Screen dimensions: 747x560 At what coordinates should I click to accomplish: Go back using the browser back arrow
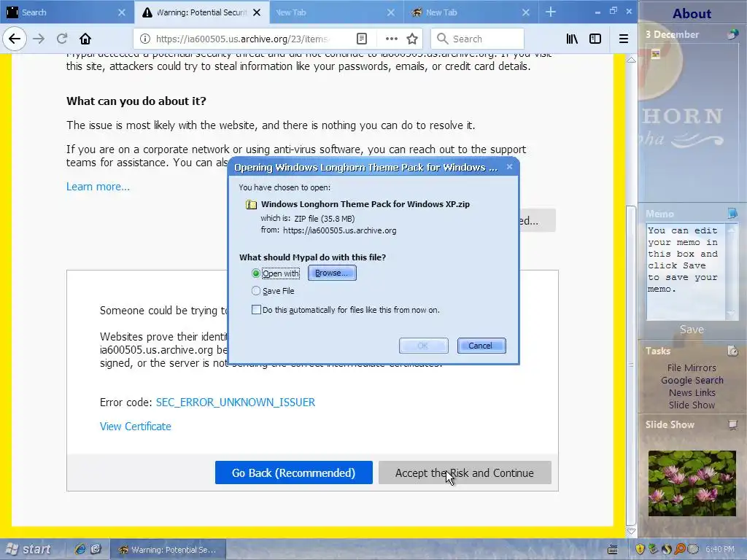pyautogui.click(x=15, y=39)
